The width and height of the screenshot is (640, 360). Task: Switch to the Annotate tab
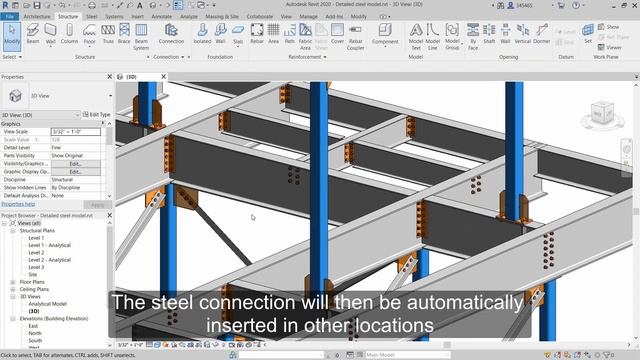point(162,17)
